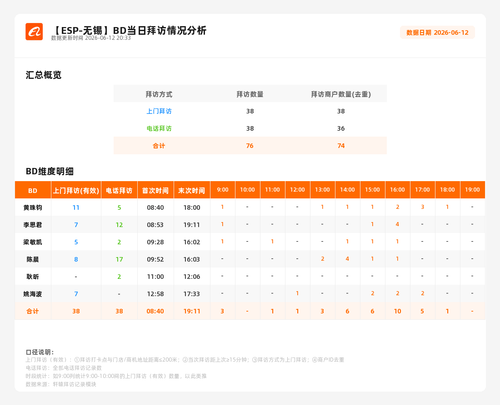
Task: Click the deduplicated merchant count 36
Action: point(341,128)
